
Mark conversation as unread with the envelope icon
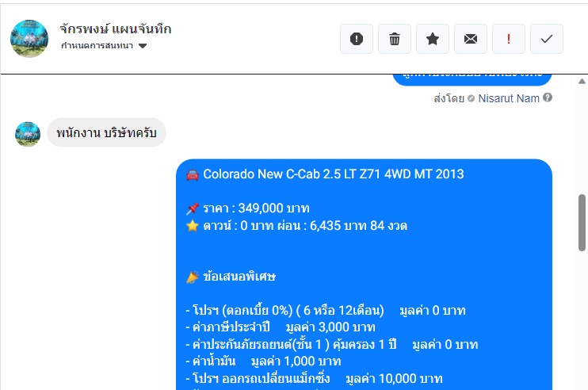[x=471, y=39]
